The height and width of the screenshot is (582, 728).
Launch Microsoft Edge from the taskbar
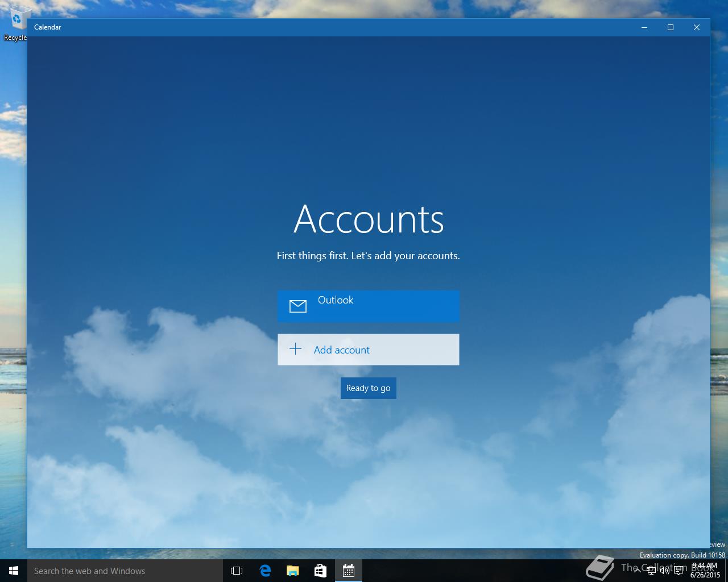point(264,571)
